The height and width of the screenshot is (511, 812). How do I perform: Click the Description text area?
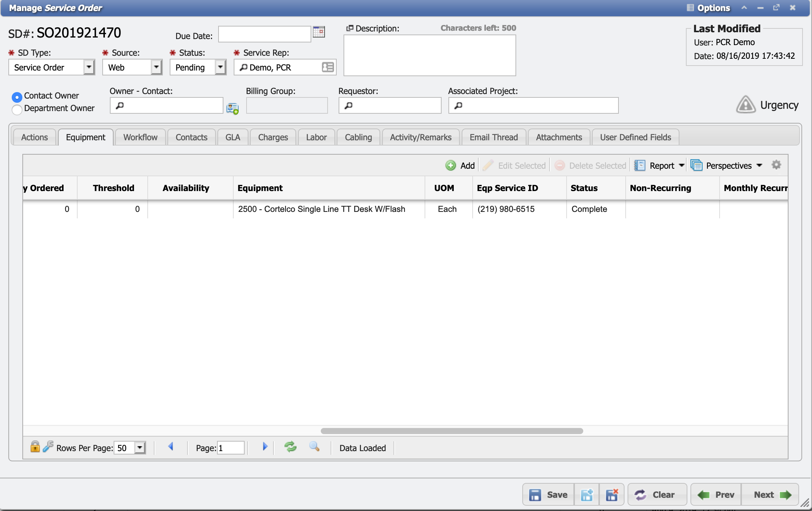click(x=430, y=55)
